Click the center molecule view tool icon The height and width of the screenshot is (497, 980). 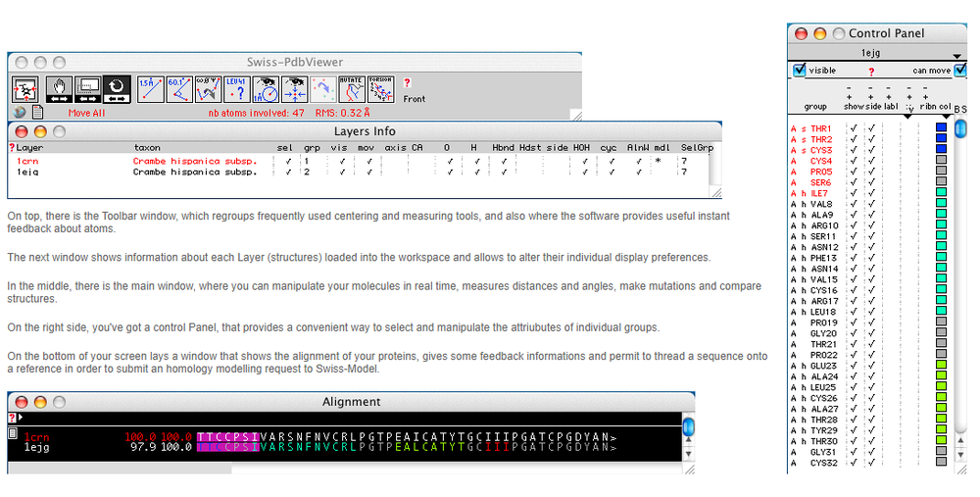(25, 89)
